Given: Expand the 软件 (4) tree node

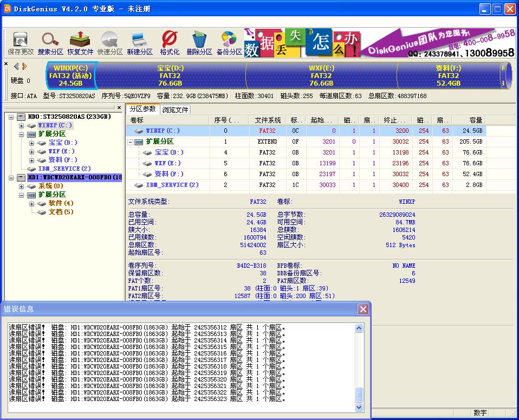Looking at the screenshot, I should point(31,204).
